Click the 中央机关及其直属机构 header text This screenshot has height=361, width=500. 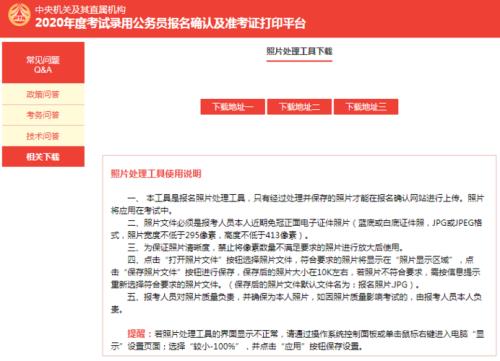point(80,9)
